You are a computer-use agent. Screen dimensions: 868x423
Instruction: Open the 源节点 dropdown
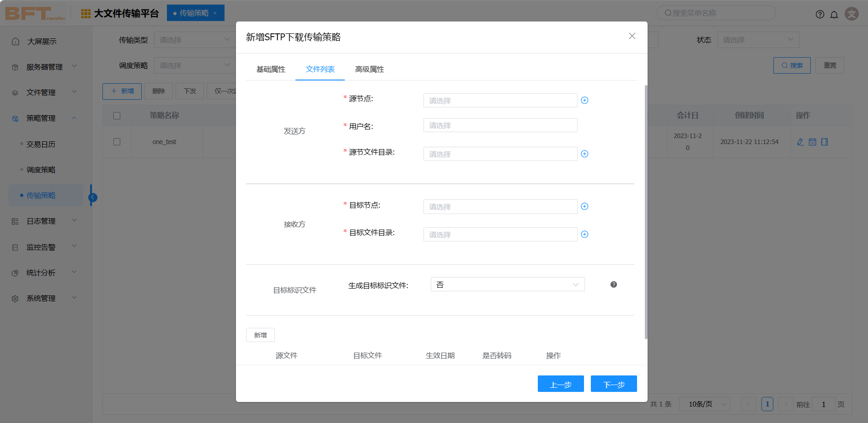tap(500, 101)
